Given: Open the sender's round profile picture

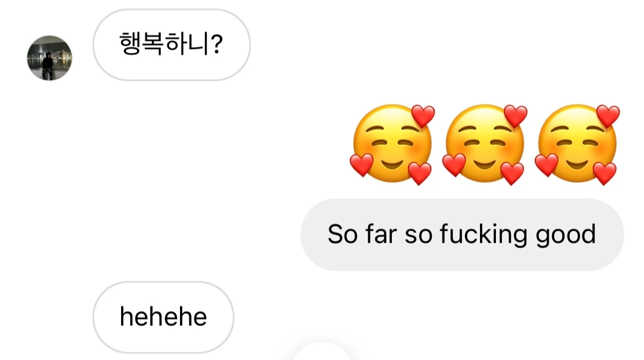Looking at the screenshot, I should tap(50, 58).
